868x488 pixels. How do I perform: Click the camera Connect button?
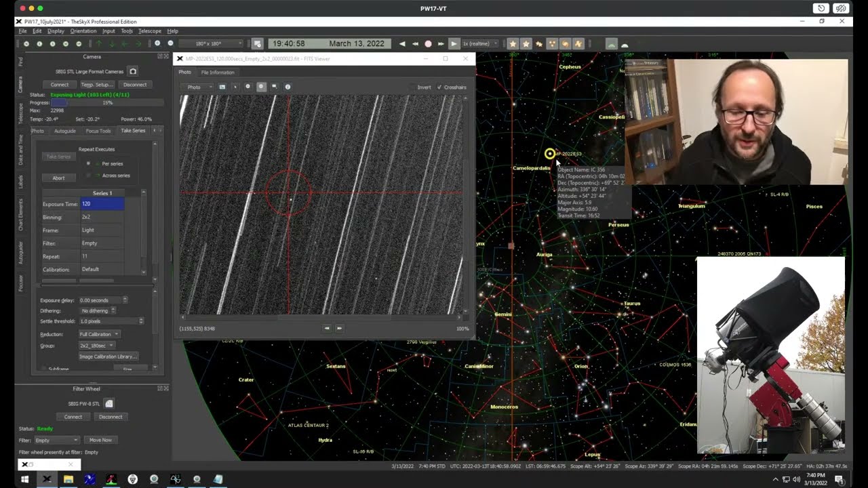[60, 85]
